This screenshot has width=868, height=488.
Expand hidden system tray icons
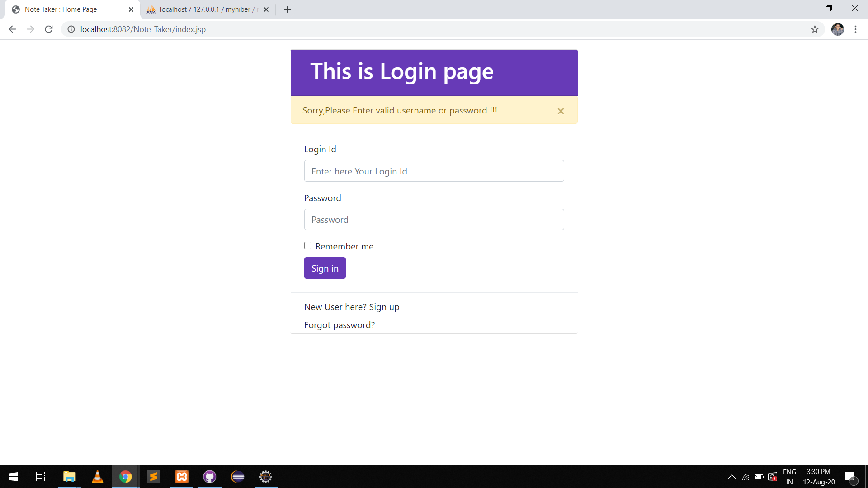pyautogui.click(x=731, y=477)
